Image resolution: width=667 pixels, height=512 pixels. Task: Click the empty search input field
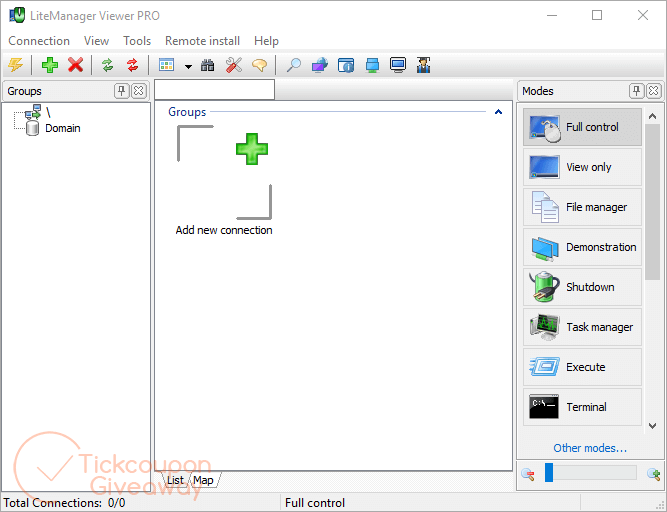click(x=214, y=90)
